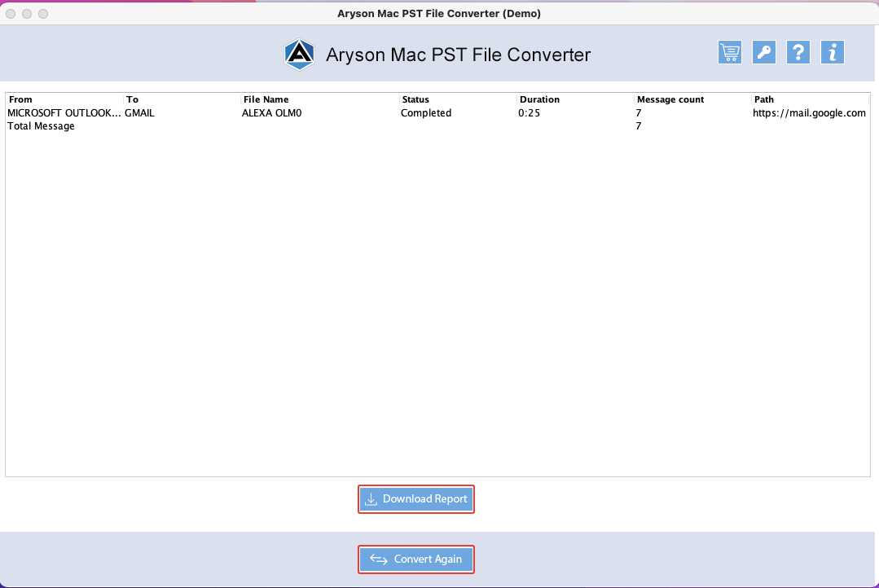Show the info about icon
Image resolution: width=879 pixels, height=588 pixels.
tap(832, 52)
